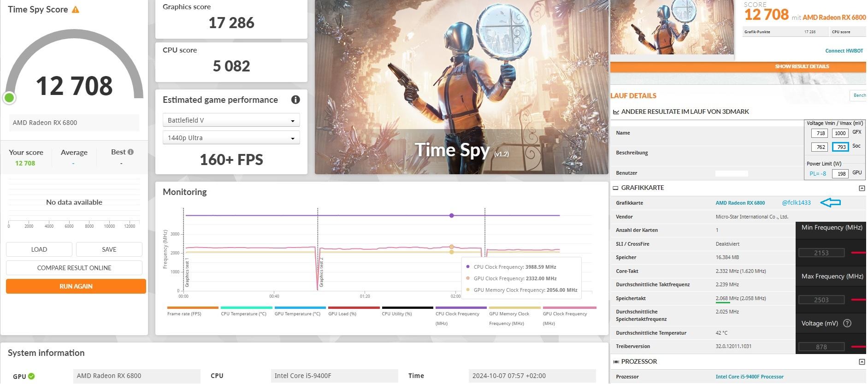Click the Speichertakt value 2.068 MHz

point(741,298)
